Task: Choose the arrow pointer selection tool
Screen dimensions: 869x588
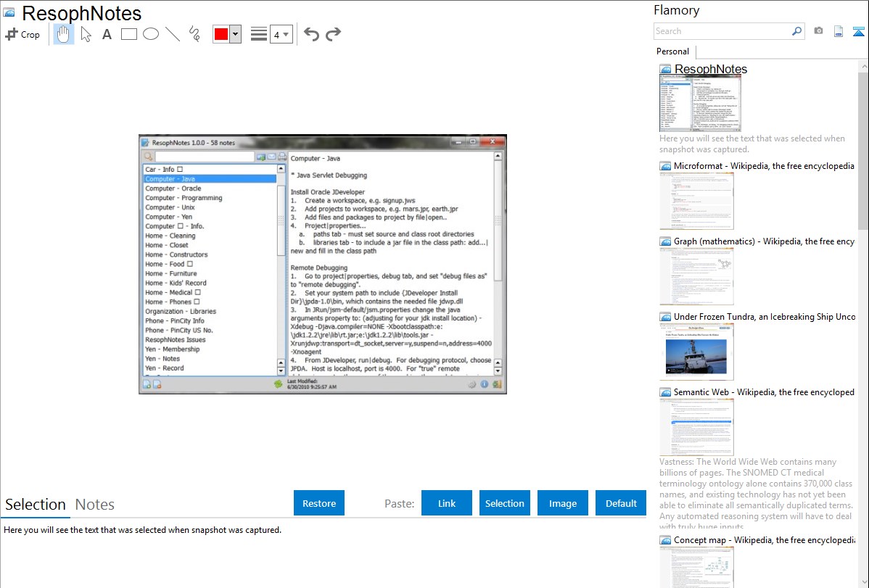Action: (x=86, y=34)
